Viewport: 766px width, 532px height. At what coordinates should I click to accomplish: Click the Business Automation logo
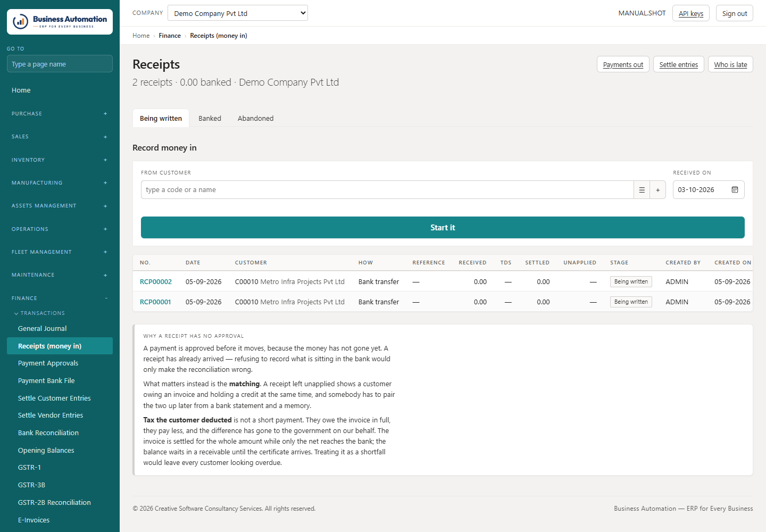pos(60,22)
